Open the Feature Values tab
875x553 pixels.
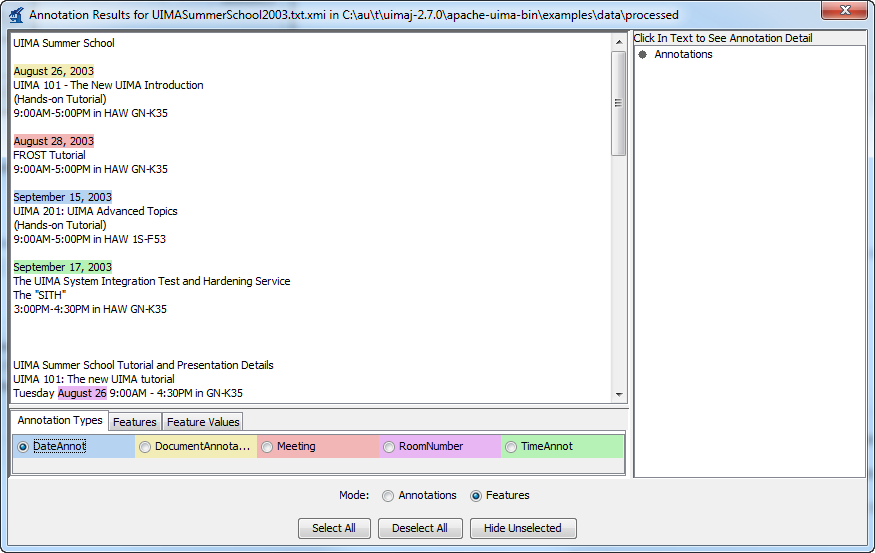(203, 422)
